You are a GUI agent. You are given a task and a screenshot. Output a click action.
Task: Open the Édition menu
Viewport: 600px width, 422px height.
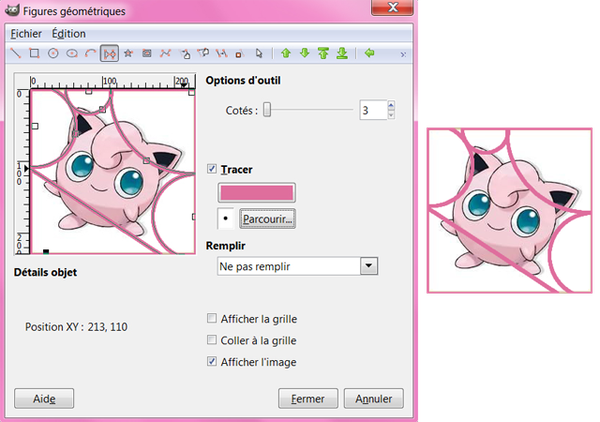tap(69, 34)
